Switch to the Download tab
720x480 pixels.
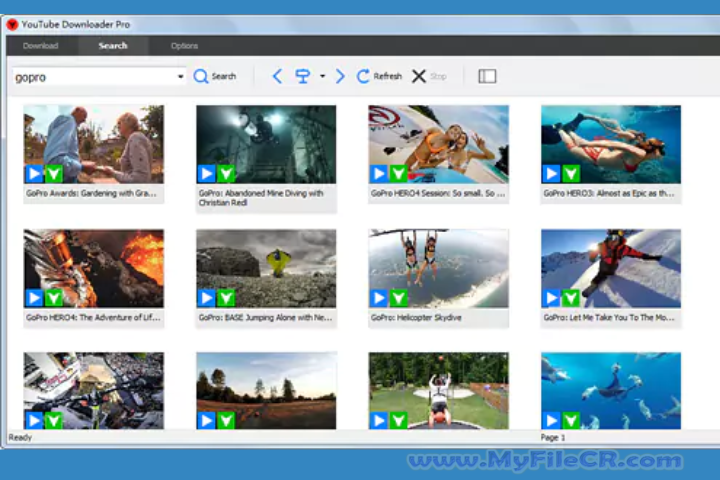(x=40, y=46)
